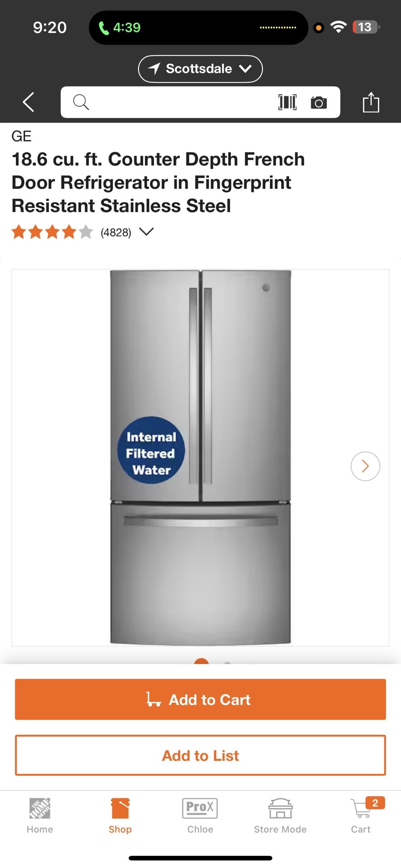Tap the barcode scanner icon
This screenshot has width=401, height=868.
[287, 102]
